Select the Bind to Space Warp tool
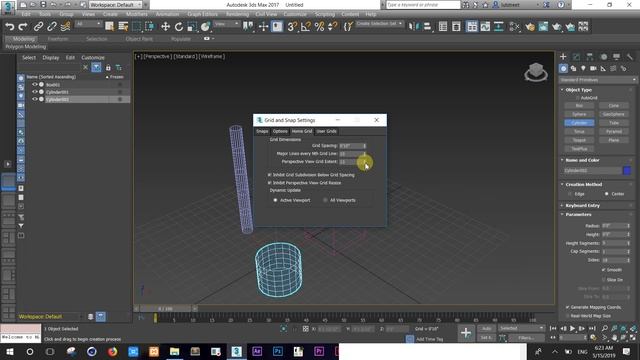Viewport: 640px width, 360px height. (x=65, y=27)
